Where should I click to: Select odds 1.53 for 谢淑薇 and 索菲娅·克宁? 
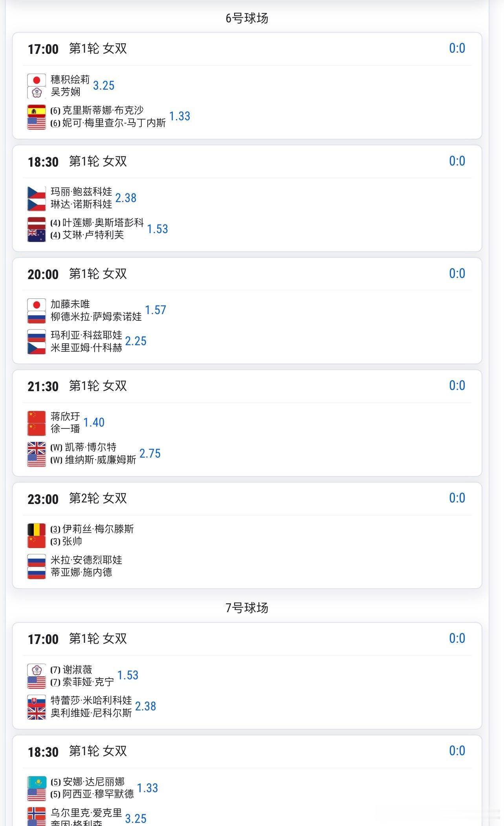click(128, 675)
